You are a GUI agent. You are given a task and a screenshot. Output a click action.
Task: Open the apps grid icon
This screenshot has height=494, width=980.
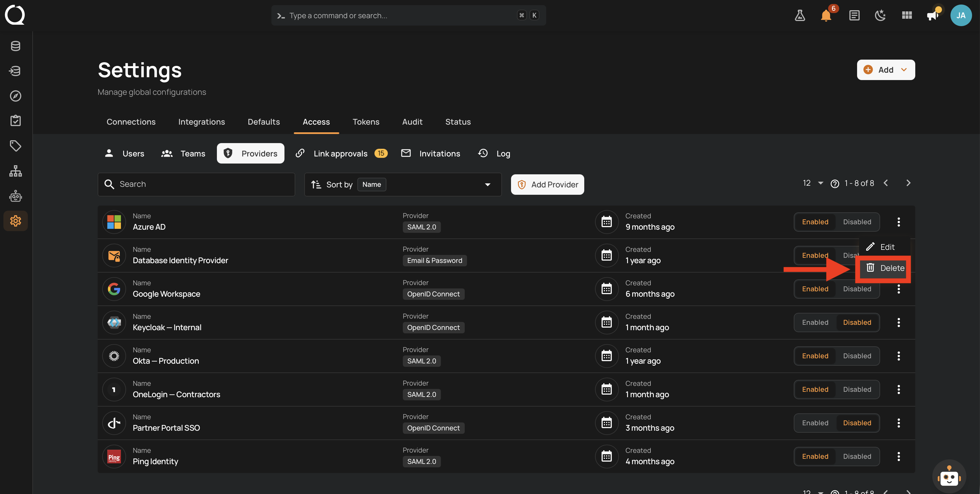pyautogui.click(x=907, y=16)
